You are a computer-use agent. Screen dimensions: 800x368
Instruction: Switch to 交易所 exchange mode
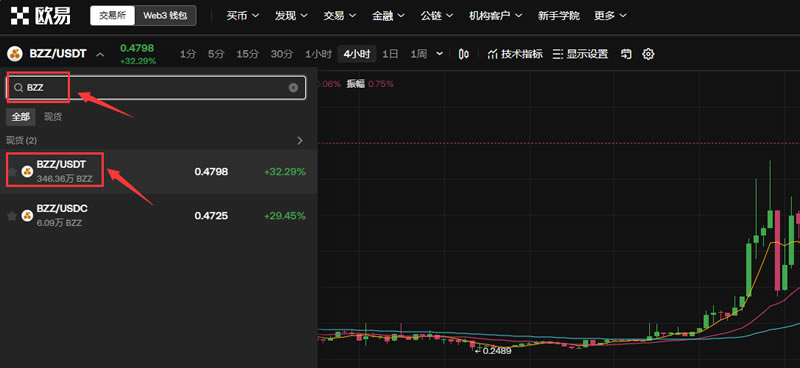(113, 16)
